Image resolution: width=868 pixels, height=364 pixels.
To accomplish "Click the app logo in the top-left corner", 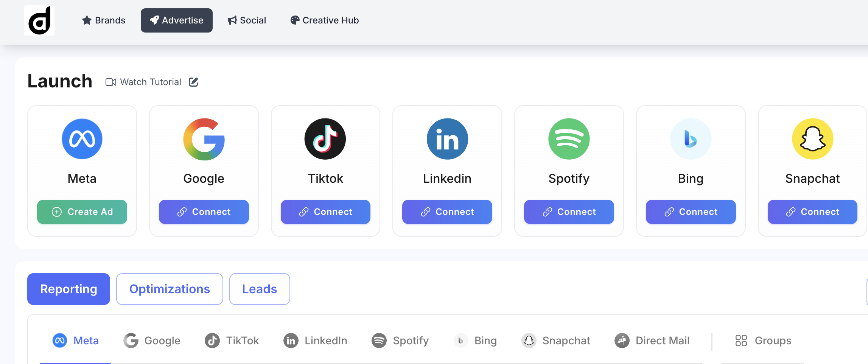I will pyautogui.click(x=39, y=20).
